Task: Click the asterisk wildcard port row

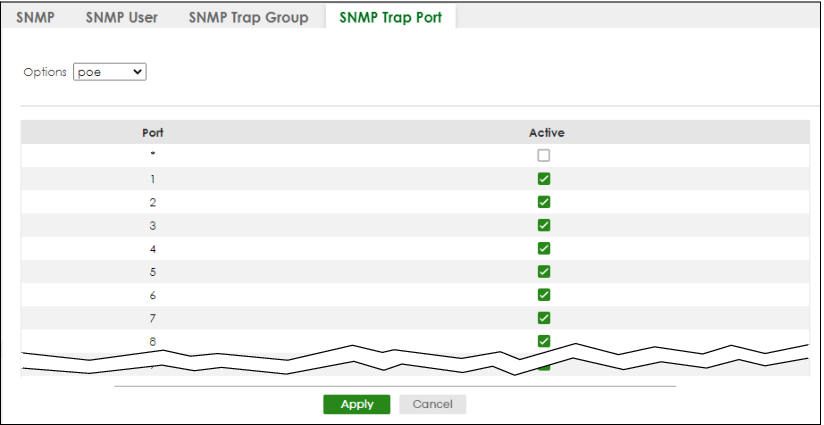Action: [153, 156]
